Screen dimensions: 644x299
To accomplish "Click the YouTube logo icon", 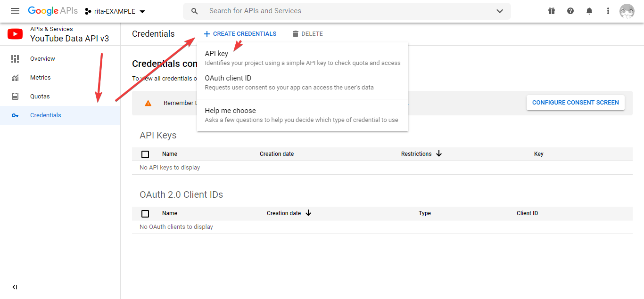I will [15, 34].
